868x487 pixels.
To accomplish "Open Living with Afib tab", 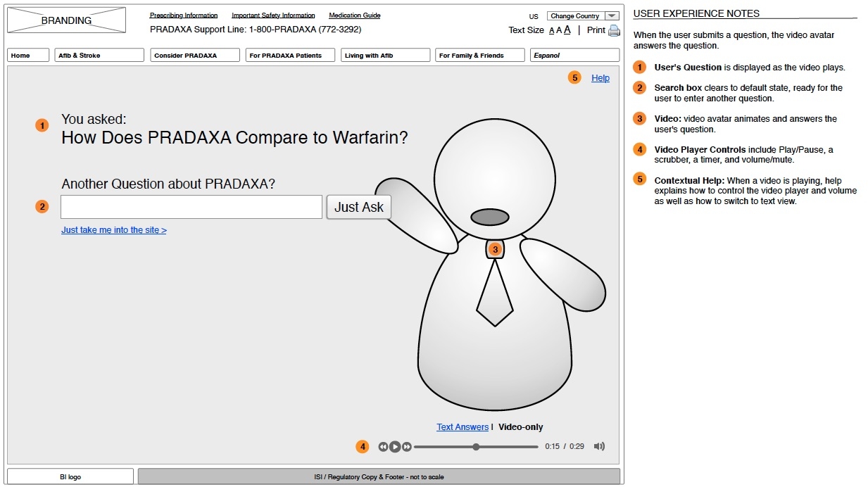I will (385, 55).
